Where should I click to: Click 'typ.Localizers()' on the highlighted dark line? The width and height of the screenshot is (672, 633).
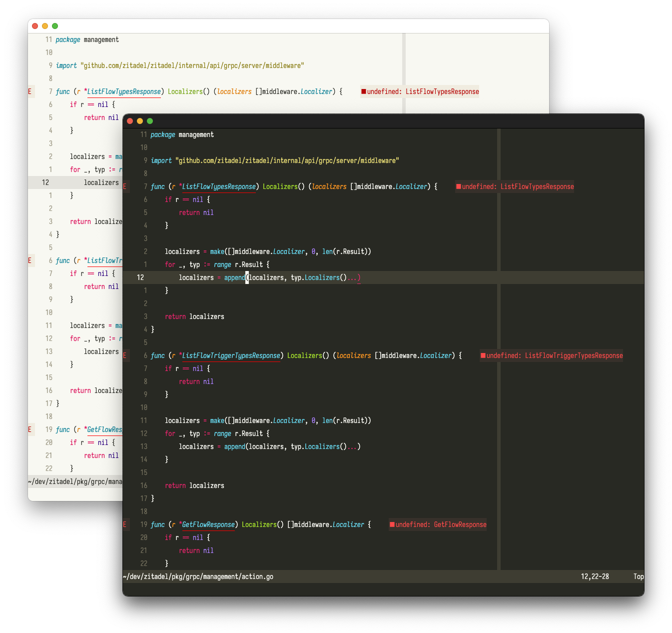tap(319, 277)
